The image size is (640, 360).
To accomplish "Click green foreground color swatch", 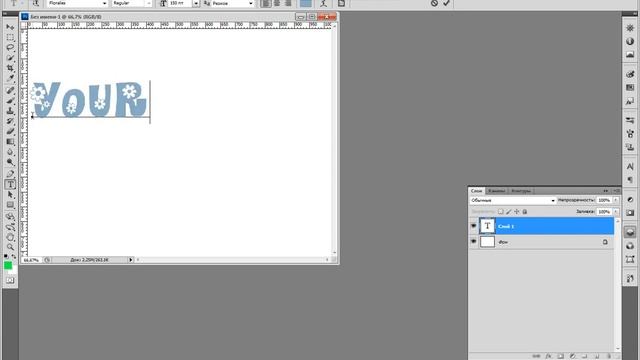I will 8,266.
